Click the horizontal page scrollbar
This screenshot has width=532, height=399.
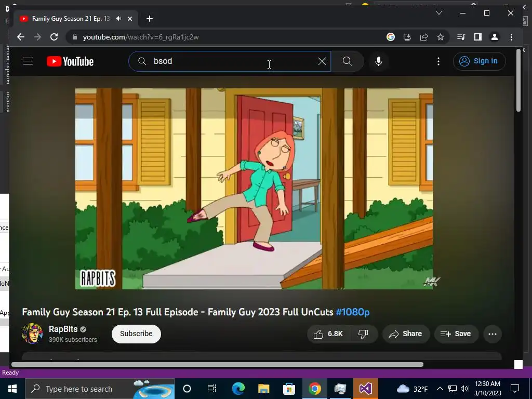217,364
